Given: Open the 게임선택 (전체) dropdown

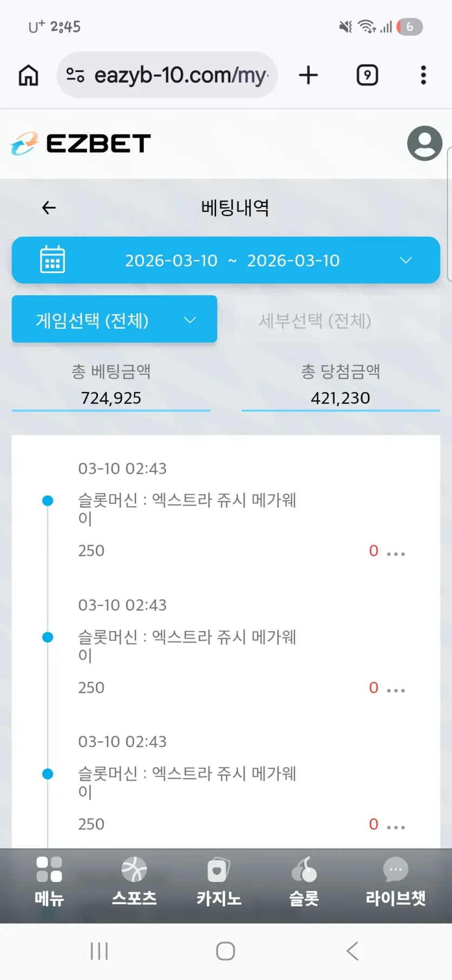Looking at the screenshot, I should [x=114, y=320].
